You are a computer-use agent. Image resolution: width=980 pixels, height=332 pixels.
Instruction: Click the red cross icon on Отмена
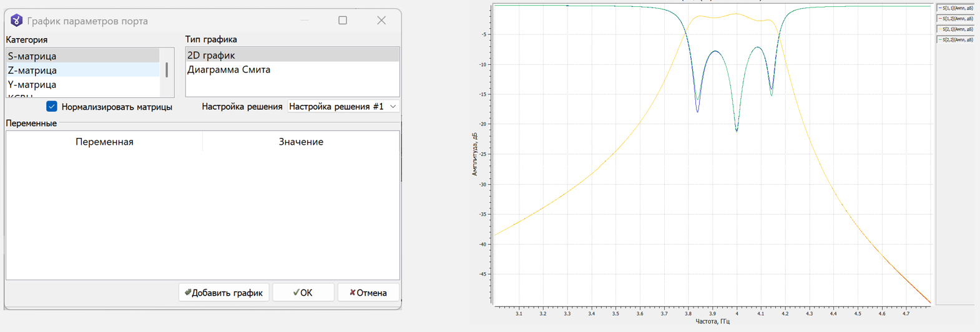click(352, 293)
